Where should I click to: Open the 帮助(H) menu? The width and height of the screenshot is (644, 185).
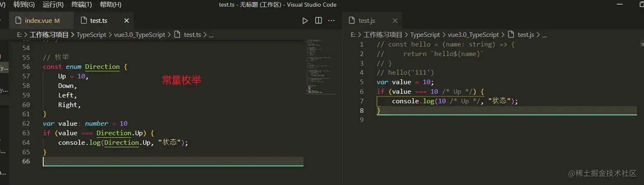(x=110, y=5)
